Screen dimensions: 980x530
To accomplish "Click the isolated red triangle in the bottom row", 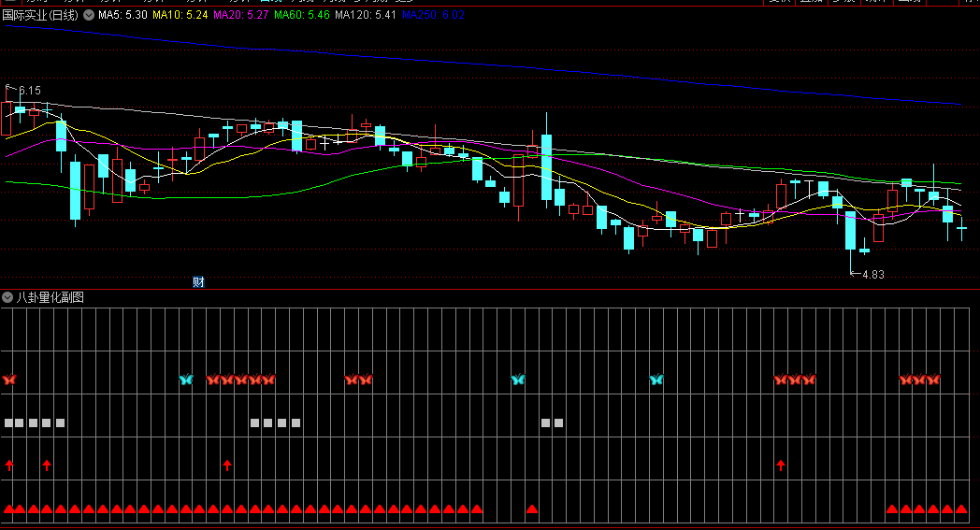I will (x=532, y=509).
